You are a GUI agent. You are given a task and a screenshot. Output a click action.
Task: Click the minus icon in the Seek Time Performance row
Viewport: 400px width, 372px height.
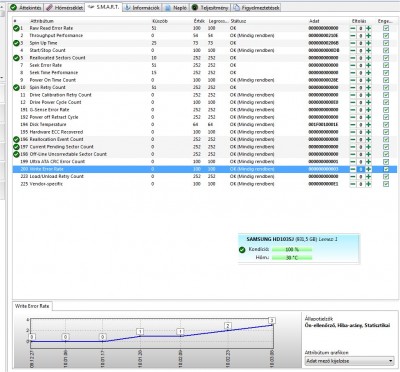[353, 73]
